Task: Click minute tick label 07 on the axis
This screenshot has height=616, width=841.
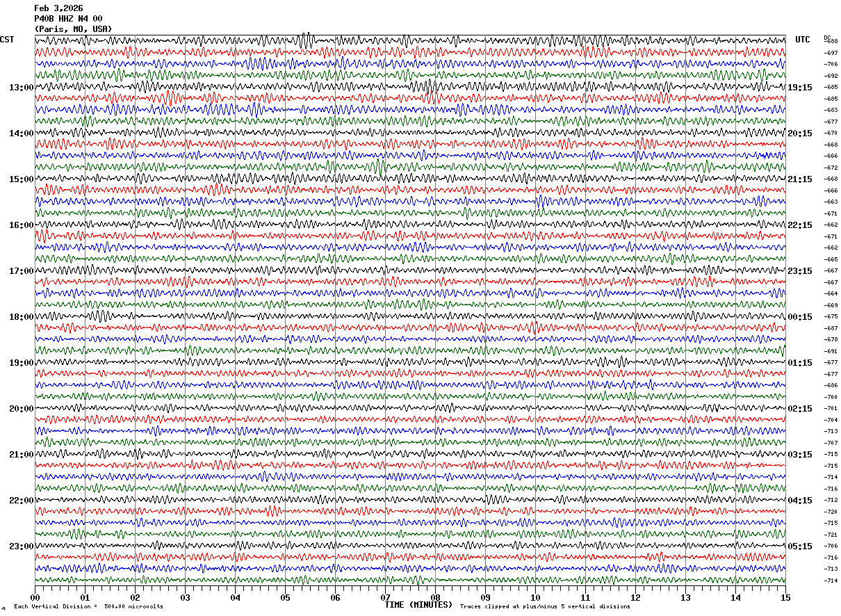Action: pyautogui.click(x=385, y=597)
